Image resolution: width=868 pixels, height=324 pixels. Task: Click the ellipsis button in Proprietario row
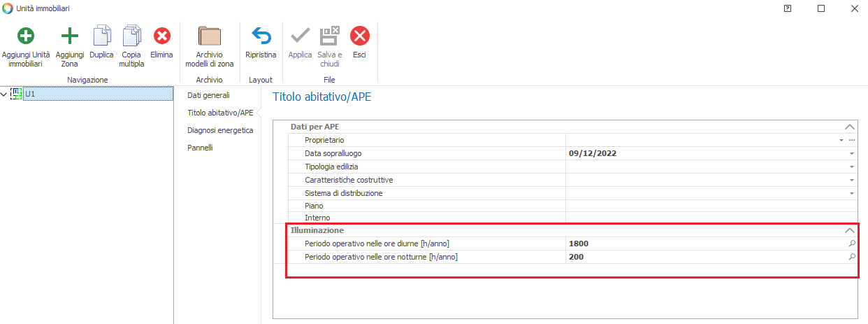tap(852, 140)
